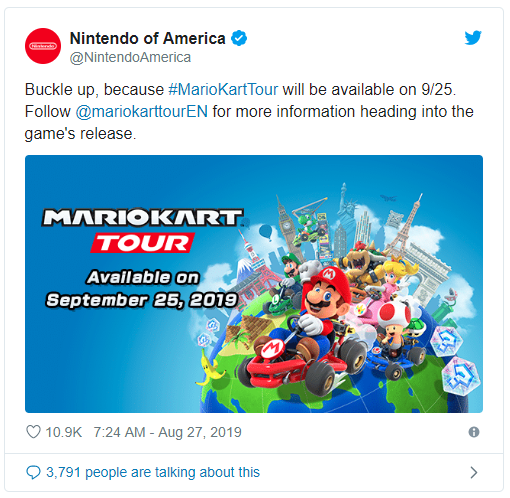Screen dimensions: 510x498
Task: Click the Nintendo of America display name
Action: click(148, 38)
